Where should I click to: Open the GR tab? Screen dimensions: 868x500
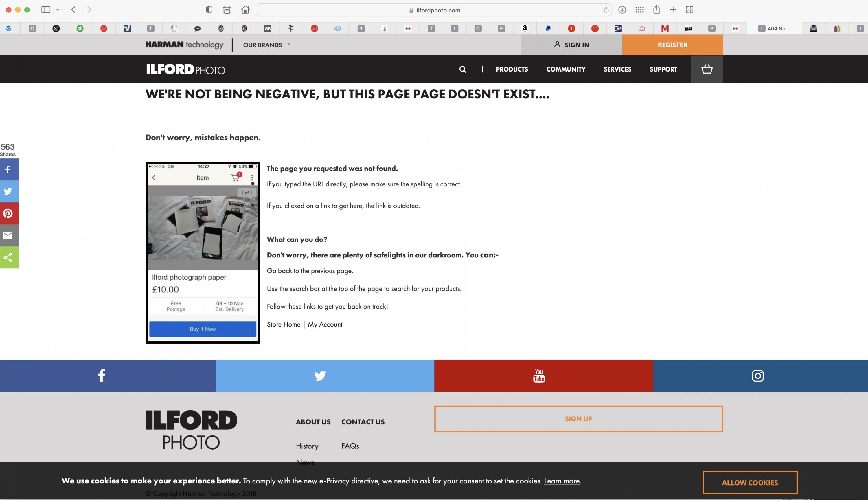[x=268, y=28]
